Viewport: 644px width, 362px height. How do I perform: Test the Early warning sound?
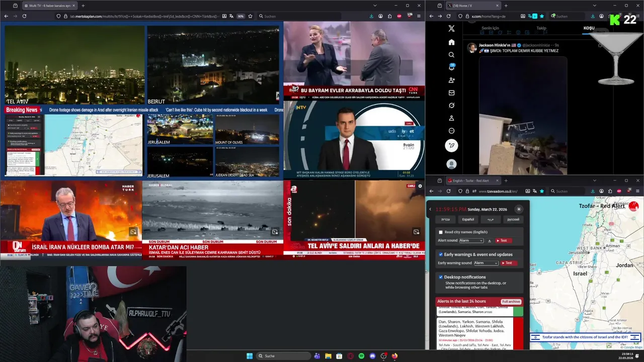(509, 263)
